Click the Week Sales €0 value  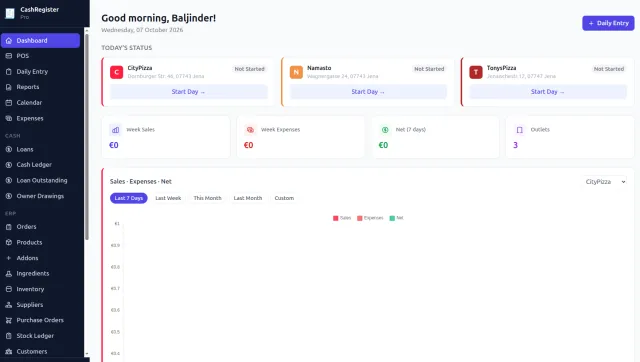pos(114,145)
